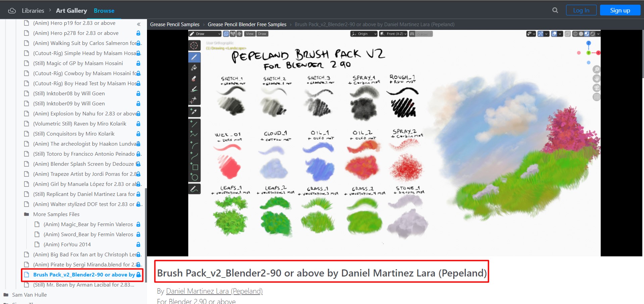The height and width of the screenshot is (304, 644).
Task: Toggle the Guides grid button
Action: tap(412, 34)
